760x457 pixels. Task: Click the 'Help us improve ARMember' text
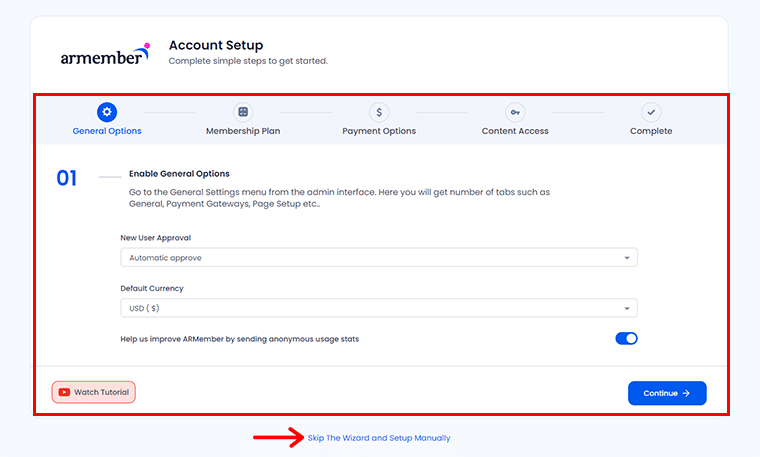pos(239,339)
